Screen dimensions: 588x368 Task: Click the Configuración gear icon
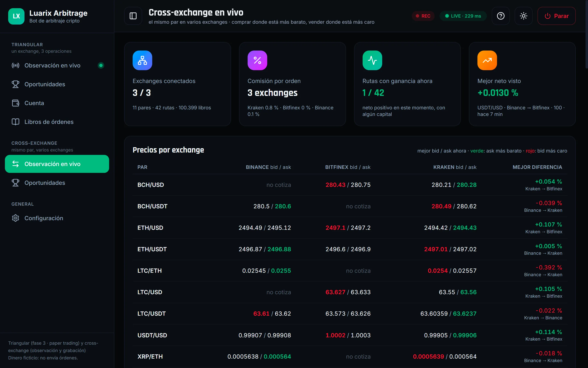[16, 218]
